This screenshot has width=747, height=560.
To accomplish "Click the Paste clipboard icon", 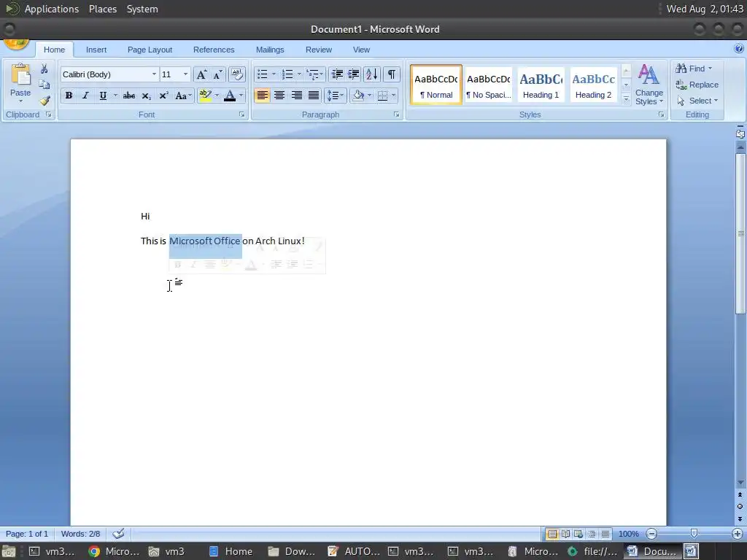I will click(x=20, y=75).
